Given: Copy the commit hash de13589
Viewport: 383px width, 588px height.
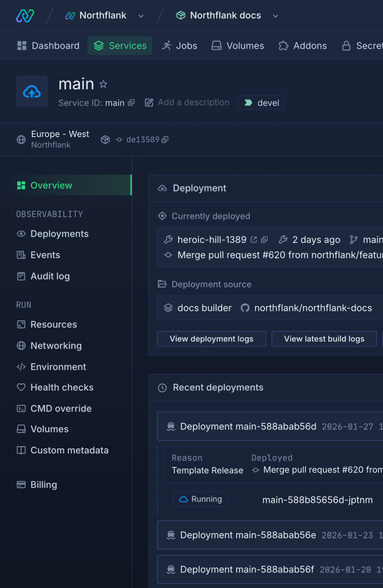Looking at the screenshot, I should point(164,139).
